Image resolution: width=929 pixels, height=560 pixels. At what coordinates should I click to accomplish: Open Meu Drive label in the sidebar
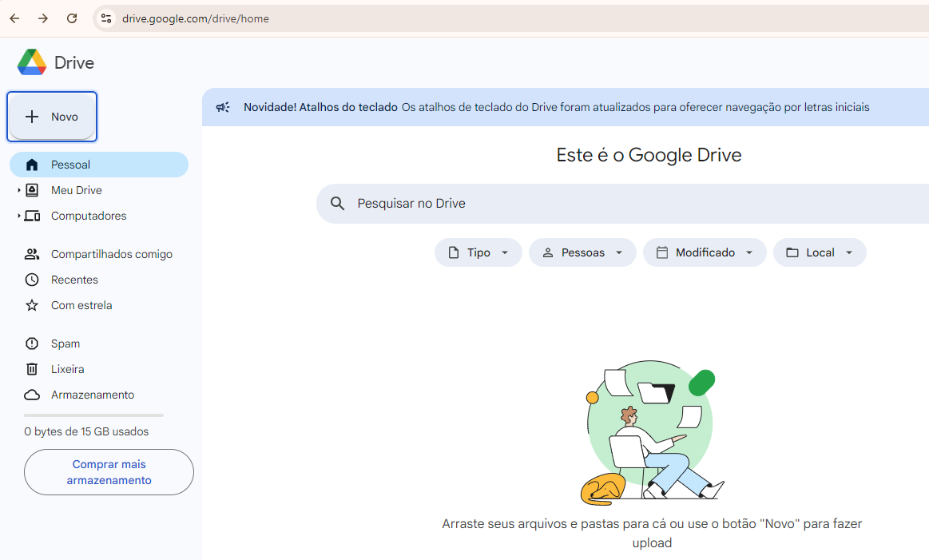coord(77,190)
